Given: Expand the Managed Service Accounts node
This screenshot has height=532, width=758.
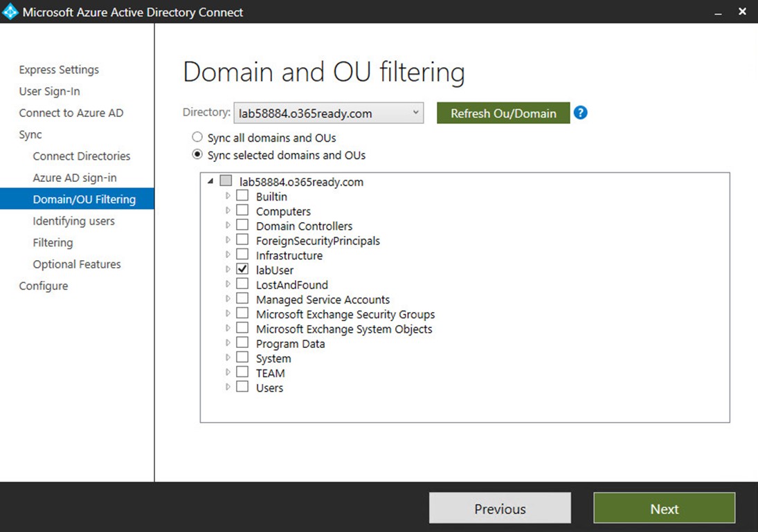Looking at the screenshot, I should 228,299.
